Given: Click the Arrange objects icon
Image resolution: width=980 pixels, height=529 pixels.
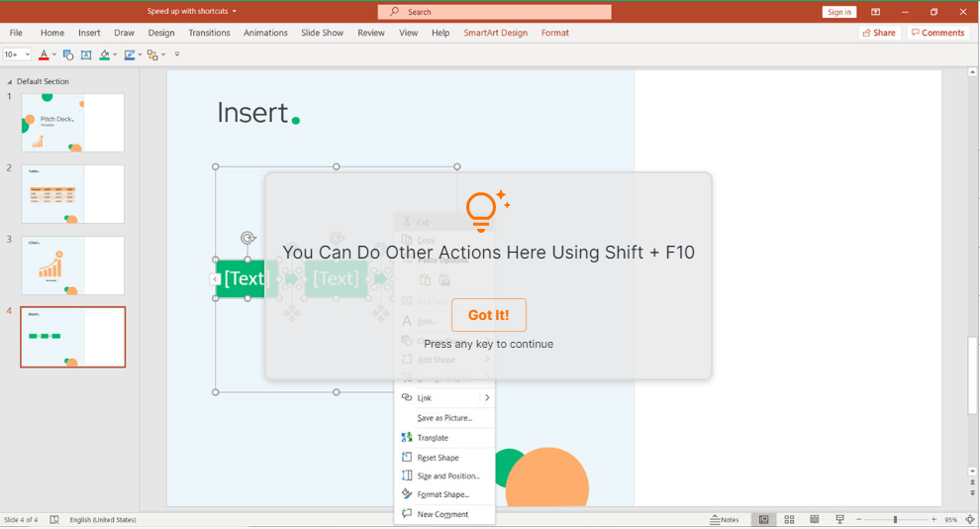Looking at the screenshot, I should (152, 55).
